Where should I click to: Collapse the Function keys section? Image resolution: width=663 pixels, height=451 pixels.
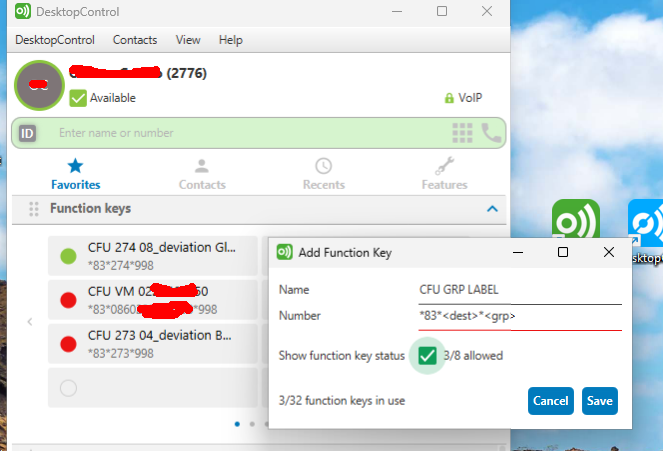point(492,209)
